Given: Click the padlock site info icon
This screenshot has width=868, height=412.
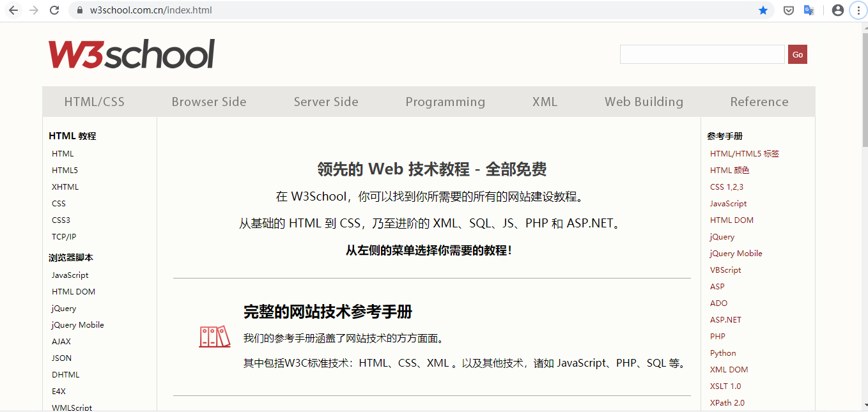Looking at the screenshot, I should pyautogui.click(x=80, y=10).
